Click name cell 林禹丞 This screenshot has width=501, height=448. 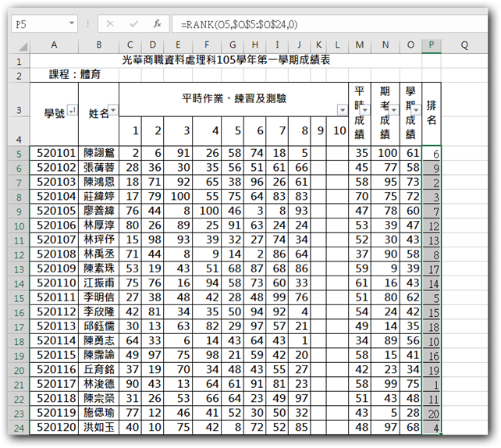point(99,254)
